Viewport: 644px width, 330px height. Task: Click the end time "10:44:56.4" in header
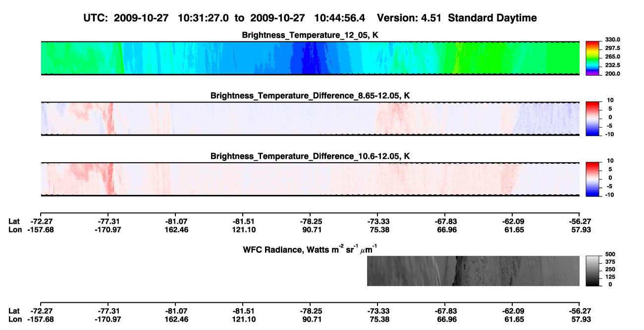click(x=340, y=18)
